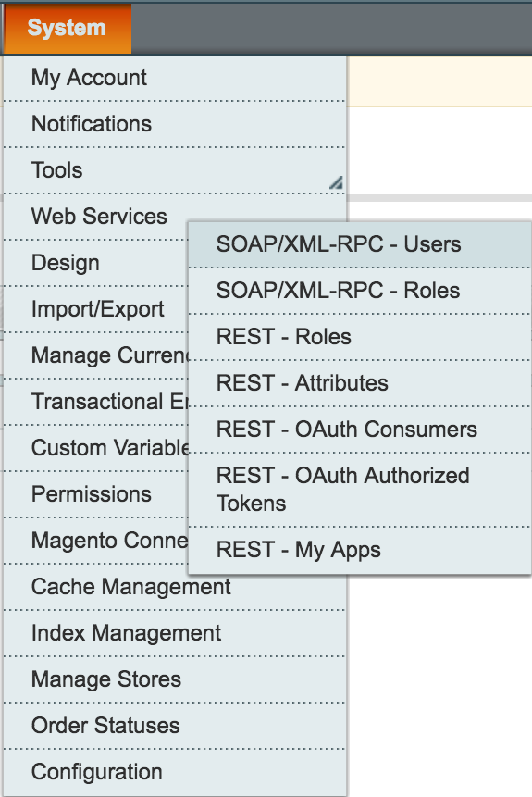Open the System menu tab
Image resolution: width=532 pixels, height=797 pixels.
(x=67, y=29)
